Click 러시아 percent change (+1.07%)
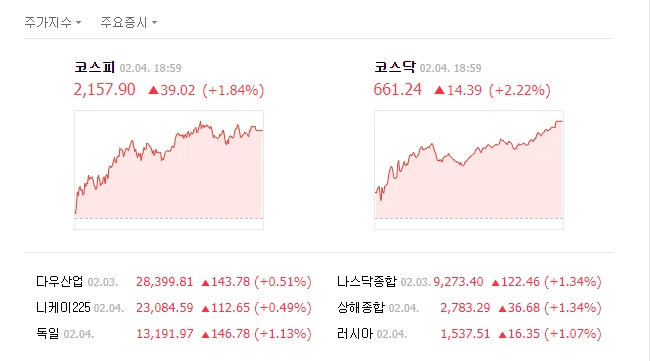The width and height of the screenshot is (652, 361). point(573,334)
